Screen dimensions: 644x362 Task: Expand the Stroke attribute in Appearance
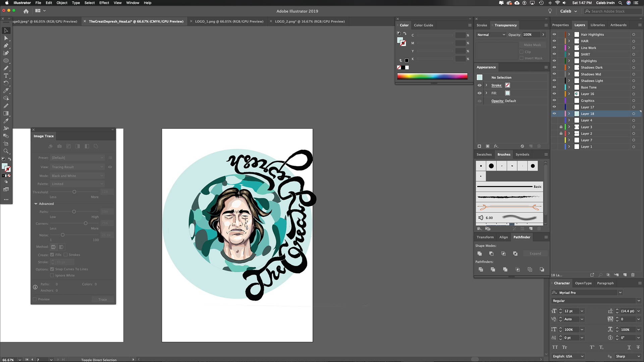click(x=486, y=85)
